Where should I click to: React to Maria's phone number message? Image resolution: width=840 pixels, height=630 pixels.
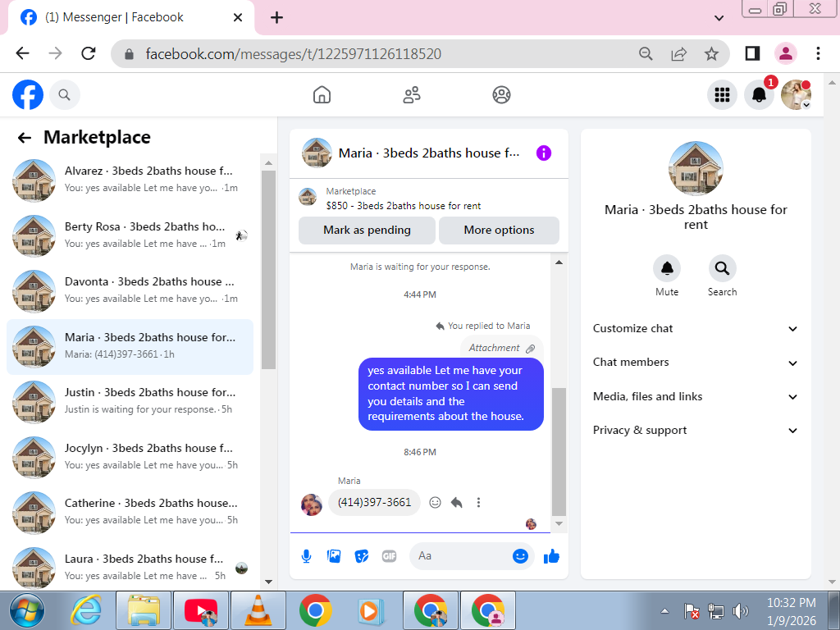click(x=435, y=503)
